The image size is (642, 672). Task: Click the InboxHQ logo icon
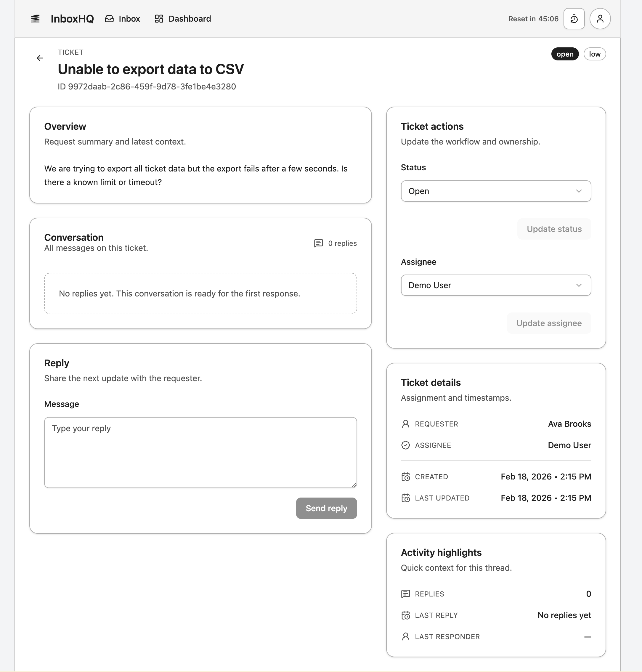click(x=35, y=19)
